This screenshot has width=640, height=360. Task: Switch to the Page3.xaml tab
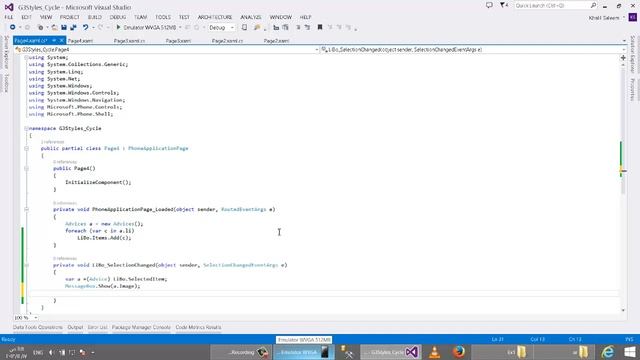[x=178, y=41]
